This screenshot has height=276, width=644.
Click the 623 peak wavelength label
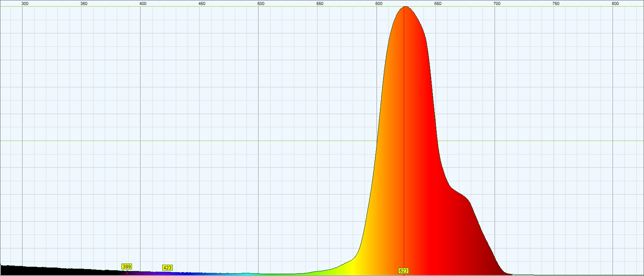pyautogui.click(x=403, y=271)
